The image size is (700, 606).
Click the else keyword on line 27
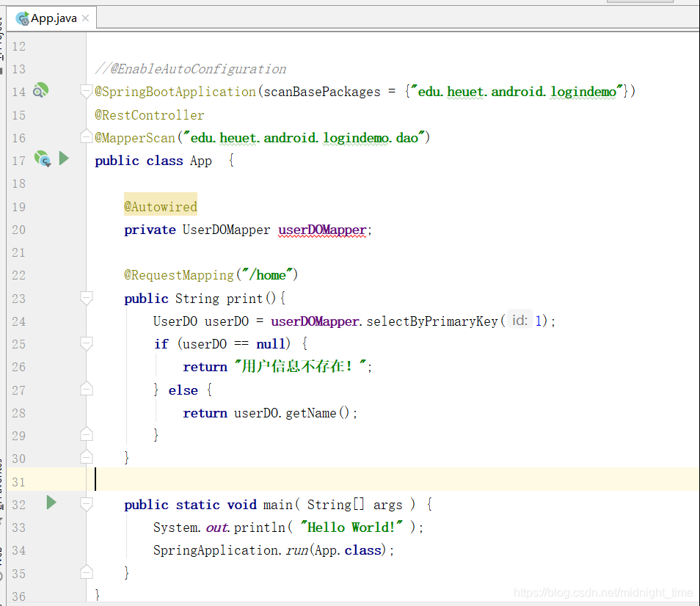[183, 390]
